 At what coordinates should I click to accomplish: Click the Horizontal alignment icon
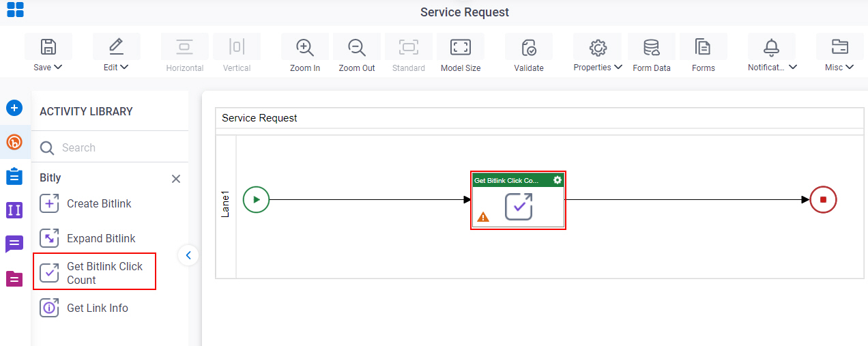[x=185, y=46]
